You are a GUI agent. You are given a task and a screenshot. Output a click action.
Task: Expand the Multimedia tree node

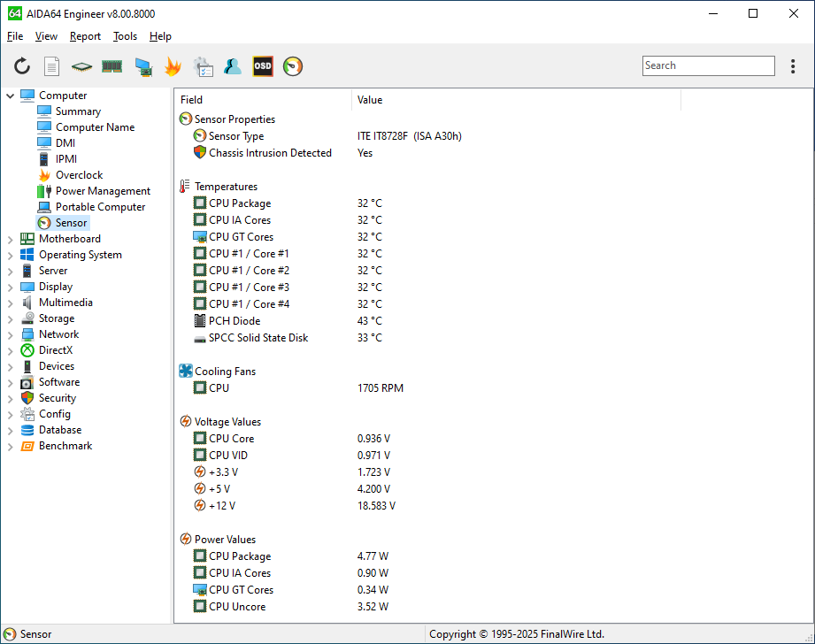coord(10,303)
